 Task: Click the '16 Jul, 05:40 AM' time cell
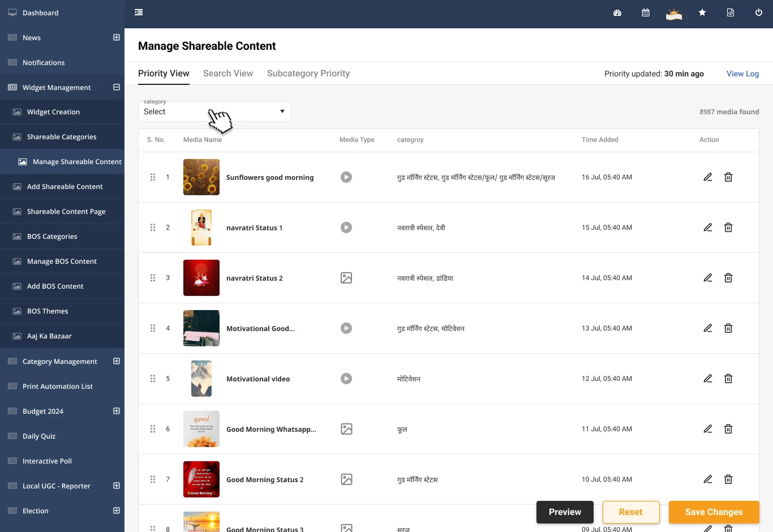coord(607,177)
